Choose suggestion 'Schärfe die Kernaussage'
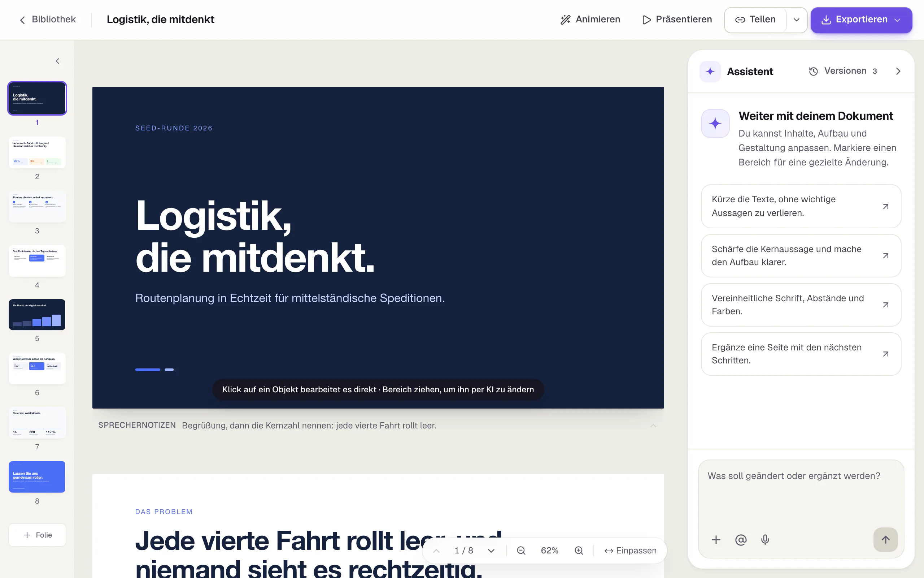The width and height of the screenshot is (924, 578). point(801,255)
